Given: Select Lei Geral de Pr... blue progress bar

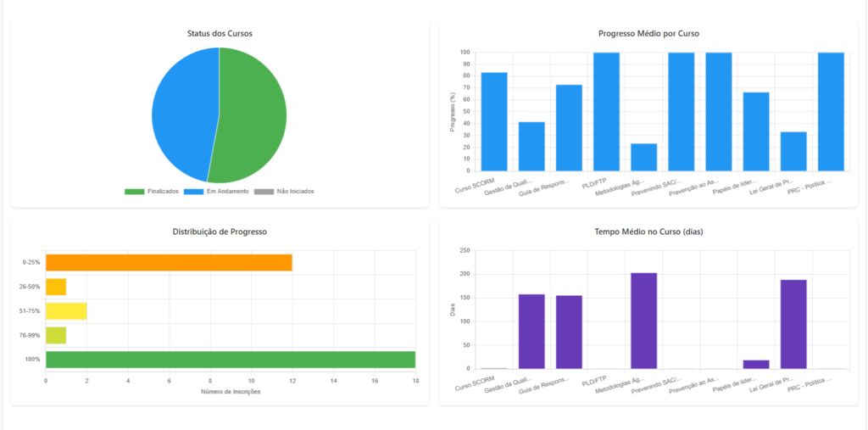Looking at the screenshot, I should pyautogui.click(x=793, y=151).
